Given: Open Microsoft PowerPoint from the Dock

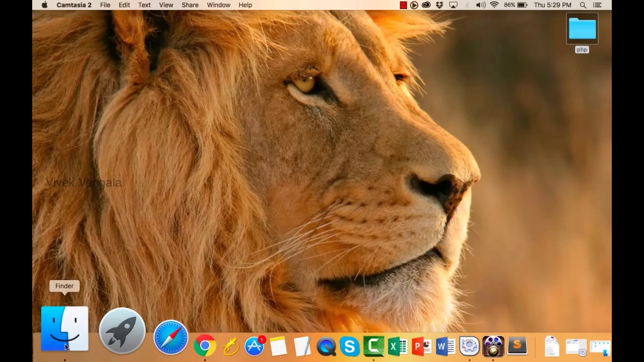Looking at the screenshot, I should (422, 346).
